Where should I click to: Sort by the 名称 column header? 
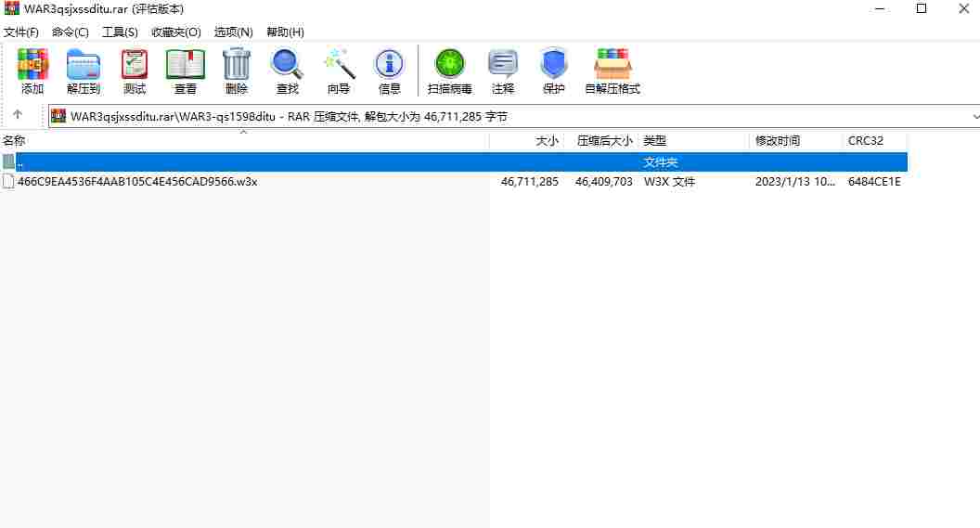(244, 141)
